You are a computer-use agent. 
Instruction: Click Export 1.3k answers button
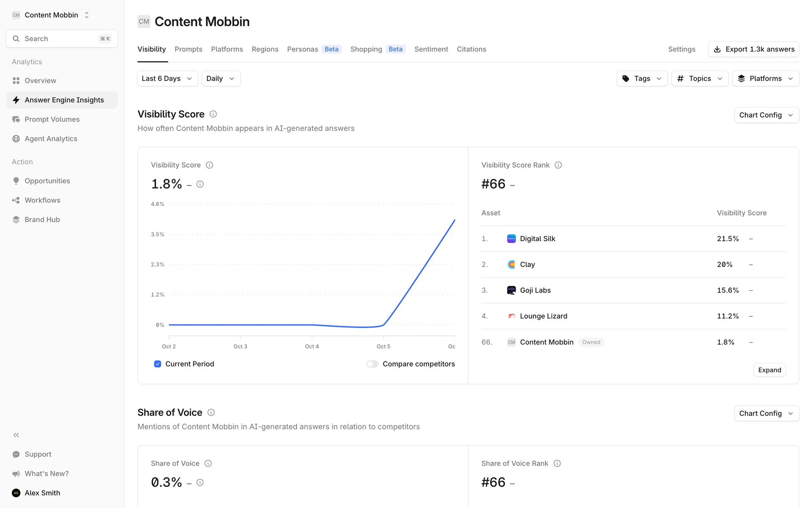point(753,49)
